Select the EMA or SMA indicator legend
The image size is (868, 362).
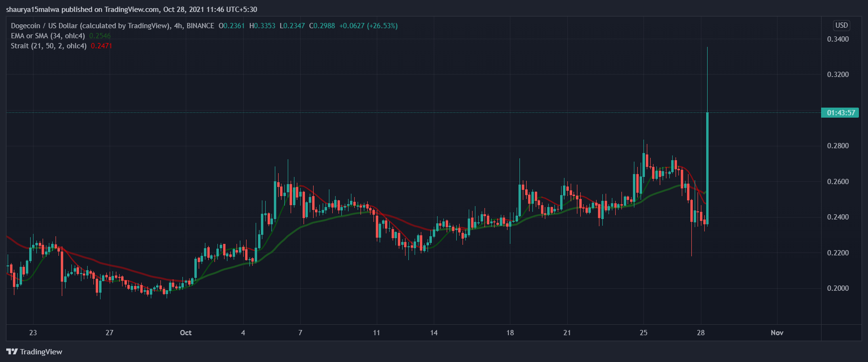tap(48, 36)
